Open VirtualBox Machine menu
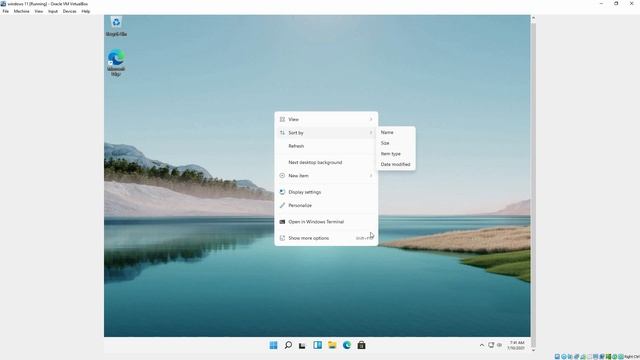 [22, 11]
